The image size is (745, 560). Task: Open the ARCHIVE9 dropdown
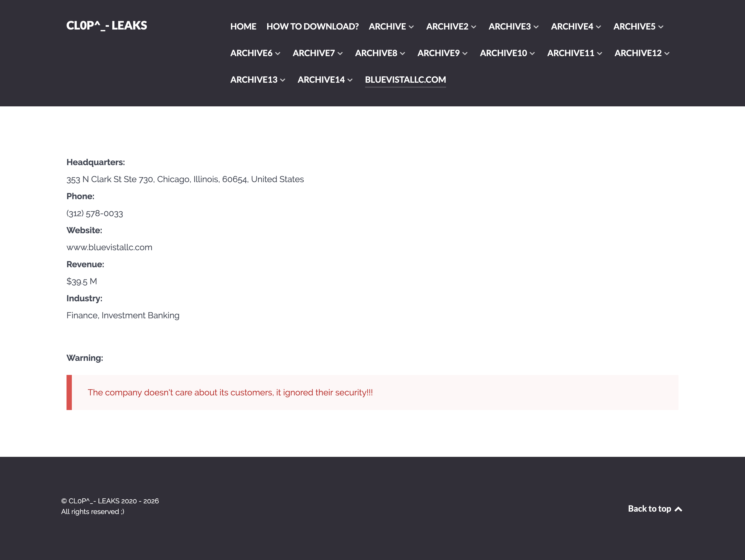point(442,53)
